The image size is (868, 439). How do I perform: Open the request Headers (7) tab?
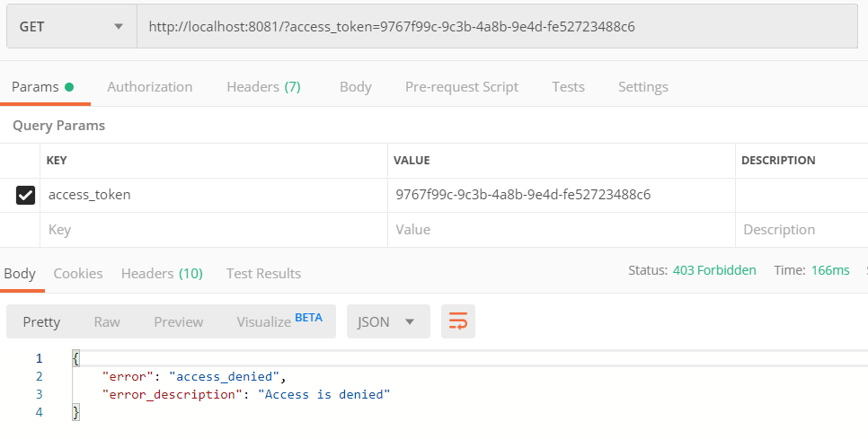point(263,87)
